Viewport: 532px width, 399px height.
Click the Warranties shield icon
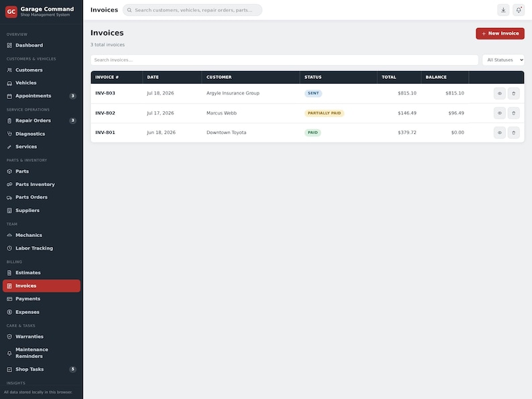point(9,337)
